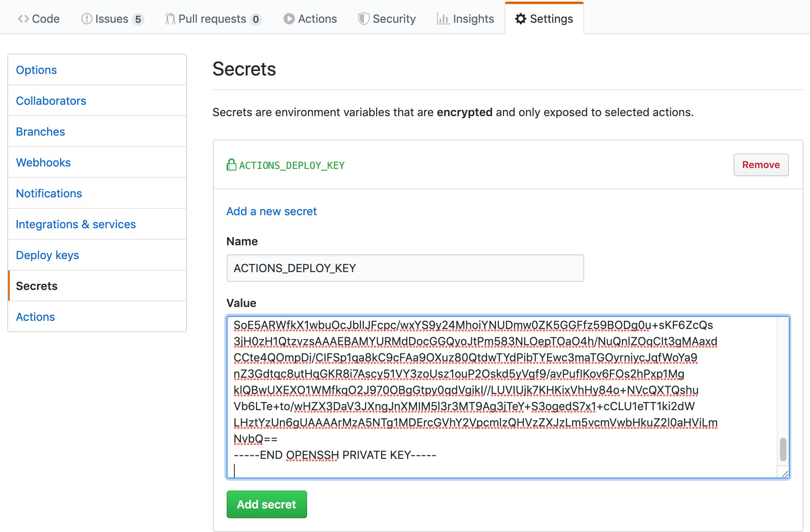The width and height of the screenshot is (810, 532).
Task: Open Deploy keys settings
Action: coord(47,255)
